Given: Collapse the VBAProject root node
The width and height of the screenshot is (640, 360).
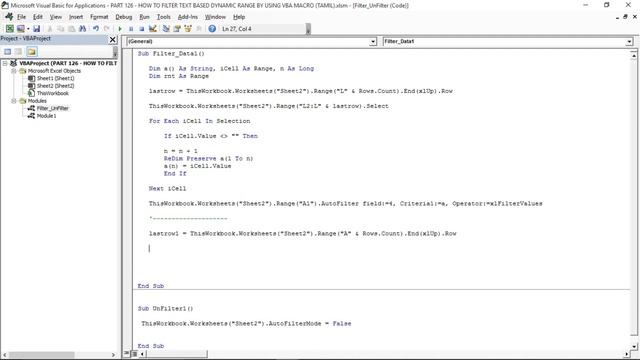Looking at the screenshot, I should pos(5,63).
